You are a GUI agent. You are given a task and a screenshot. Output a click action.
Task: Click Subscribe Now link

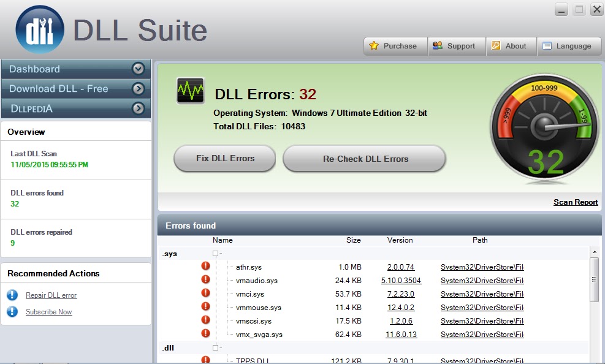49,311
